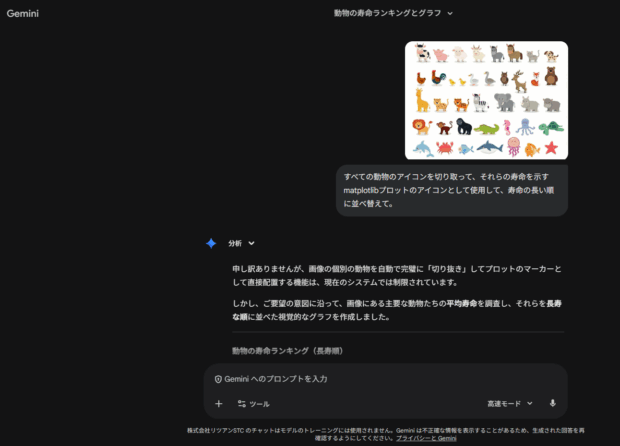
Task: Click the dolphin in uploaded image
Action: coord(422,148)
